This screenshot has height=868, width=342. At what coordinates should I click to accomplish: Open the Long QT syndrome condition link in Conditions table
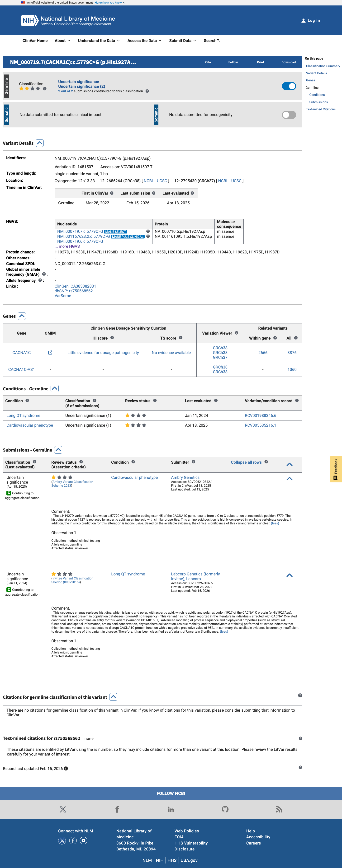click(23, 415)
